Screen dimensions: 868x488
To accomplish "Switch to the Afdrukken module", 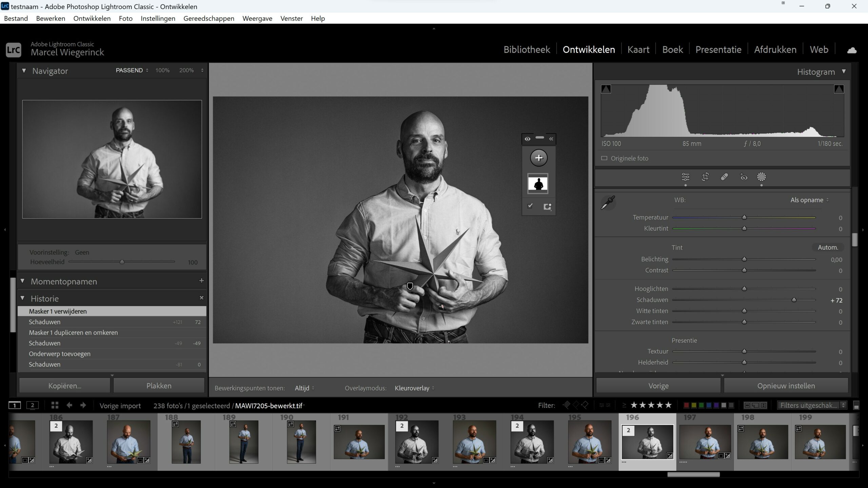I will (775, 49).
